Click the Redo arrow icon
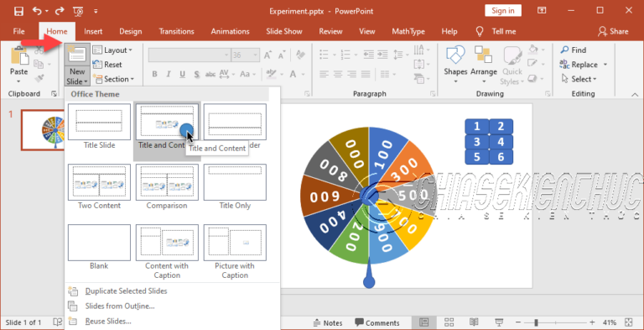This screenshot has width=644, height=330. (x=60, y=11)
